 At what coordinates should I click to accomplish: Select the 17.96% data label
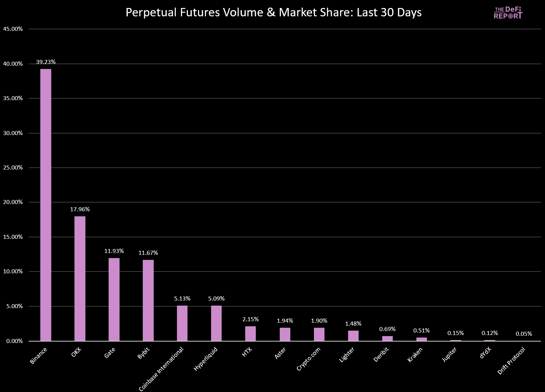80,209
